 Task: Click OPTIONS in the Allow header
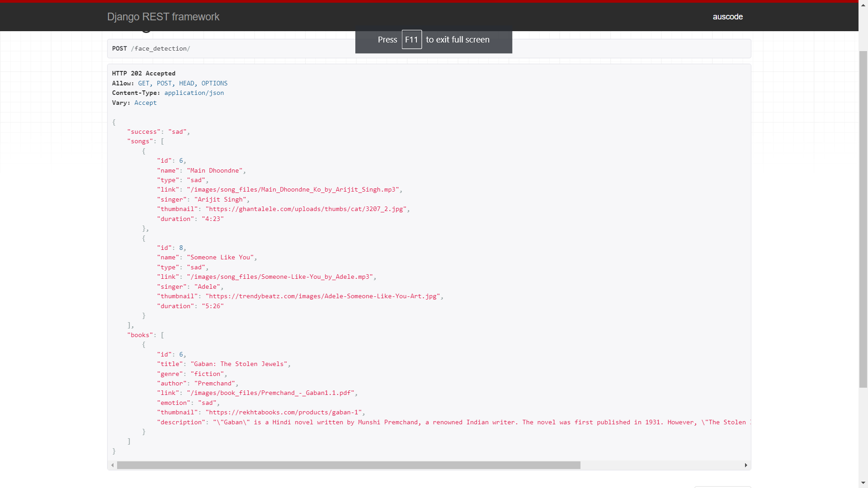214,84
